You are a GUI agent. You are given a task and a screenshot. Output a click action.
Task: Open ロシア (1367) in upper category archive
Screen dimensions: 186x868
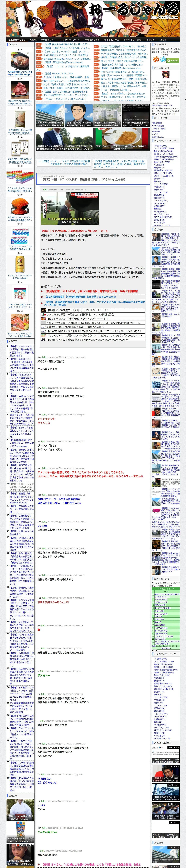click(x=160, y=203)
